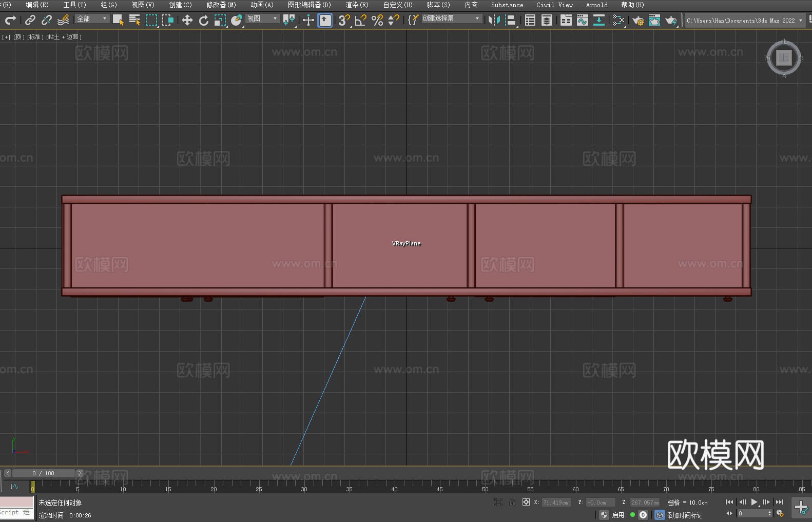
Task: Click the Use Pivot Point Center icon
Action: pos(289,20)
